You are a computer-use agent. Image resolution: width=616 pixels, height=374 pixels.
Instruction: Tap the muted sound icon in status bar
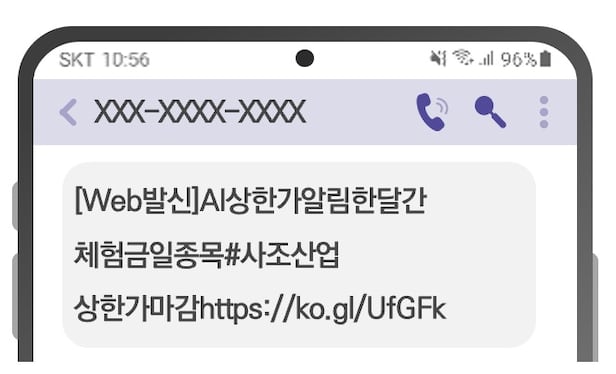pyautogui.click(x=438, y=58)
